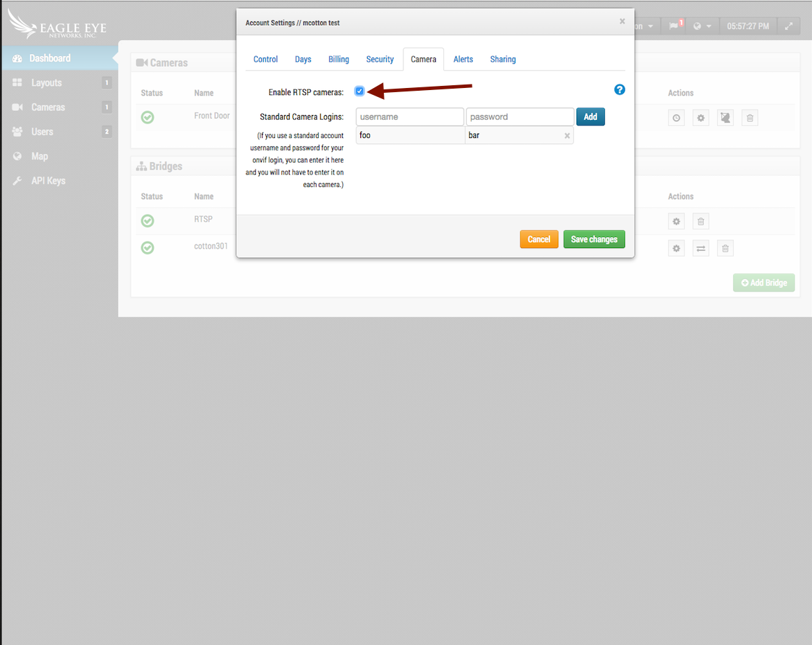This screenshot has height=645, width=812.
Task: Click the blue help question mark icon
Action: 619,90
